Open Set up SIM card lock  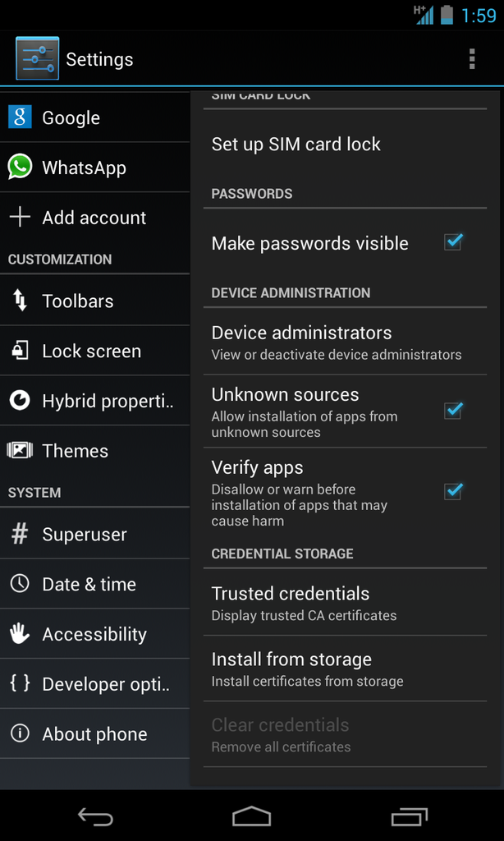pos(296,145)
